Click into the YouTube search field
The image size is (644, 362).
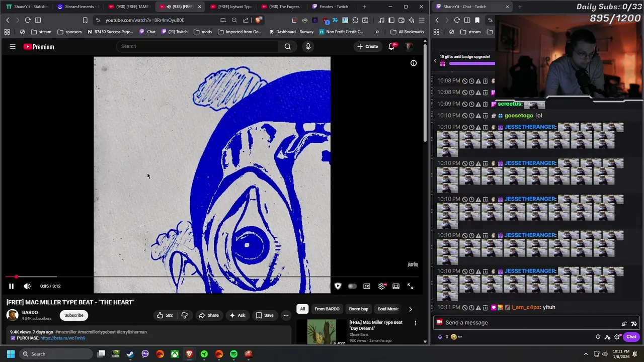click(x=197, y=46)
